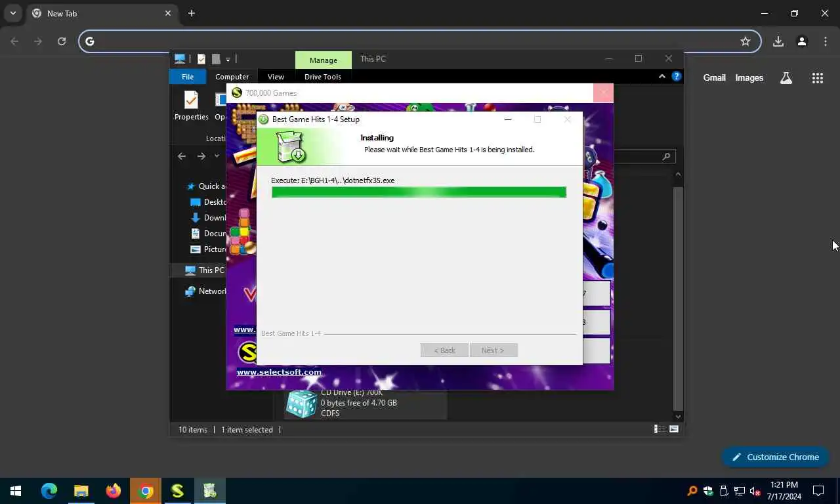Screen dimensions: 840x504
Task: Open a new Chrome tab
Action: tap(192, 13)
